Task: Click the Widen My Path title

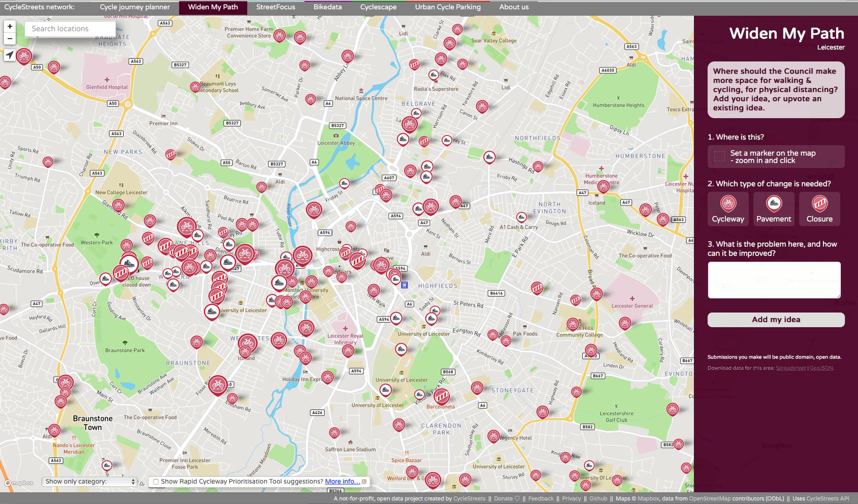Action: click(x=787, y=33)
